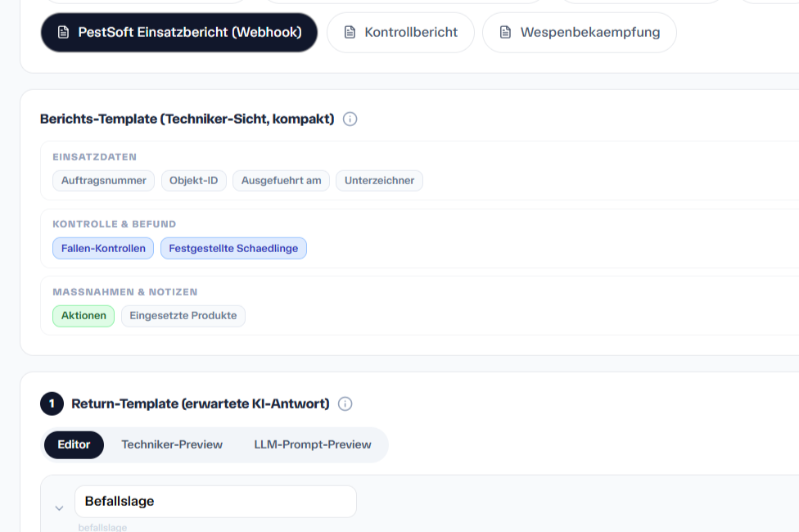
Task: Click the EINSATZDATEN section label
Action: (95, 157)
